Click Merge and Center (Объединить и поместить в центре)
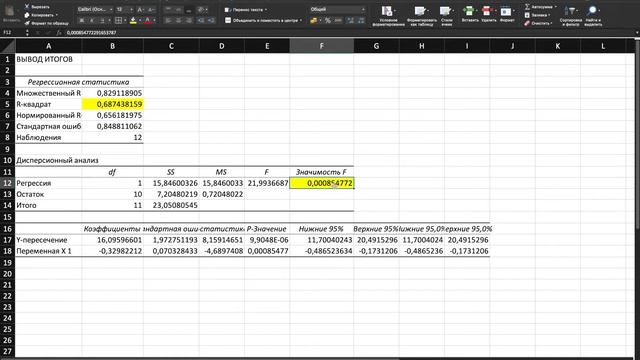The height and width of the screenshot is (360, 640). [x=263, y=20]
